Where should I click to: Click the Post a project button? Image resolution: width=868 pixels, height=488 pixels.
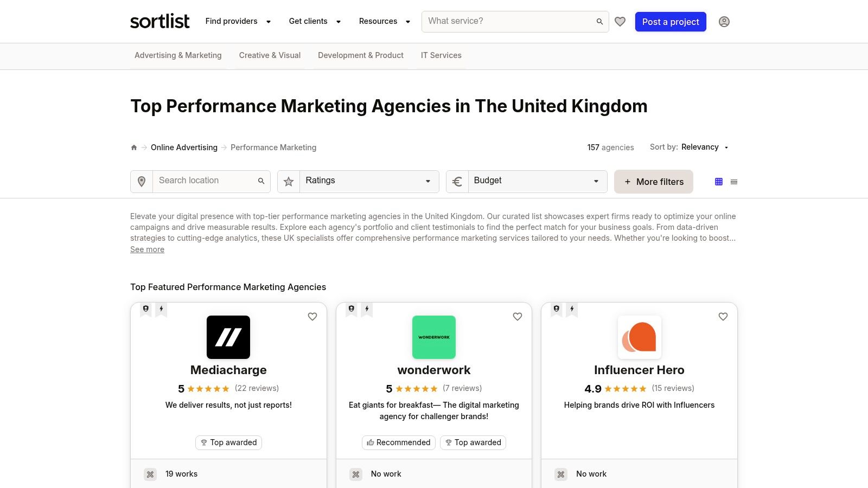point(671,22)
